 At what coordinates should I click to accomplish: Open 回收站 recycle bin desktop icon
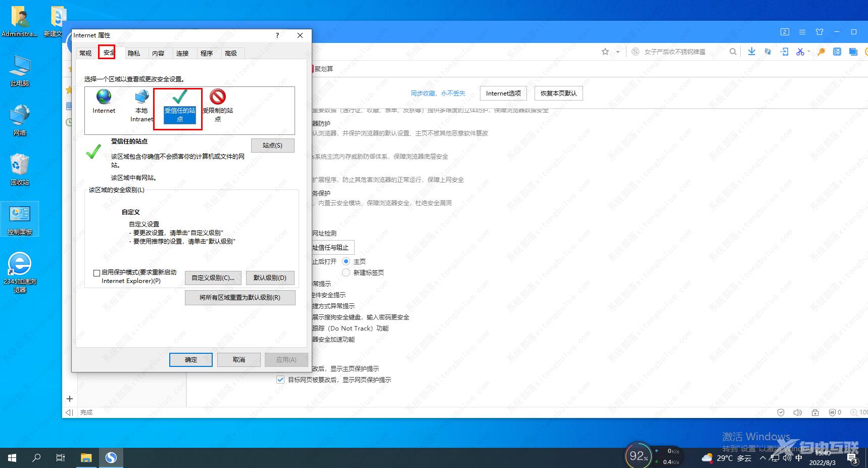click(20, 170)
